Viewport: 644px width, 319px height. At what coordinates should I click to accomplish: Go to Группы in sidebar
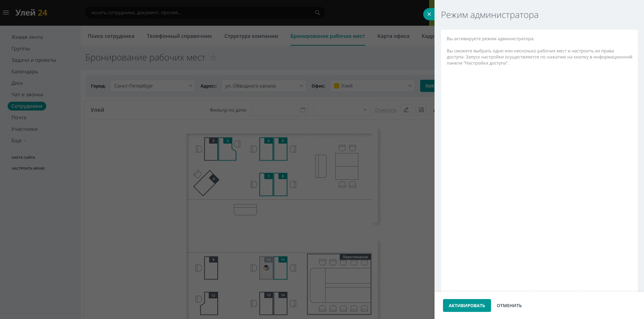[x=21, y=49]
